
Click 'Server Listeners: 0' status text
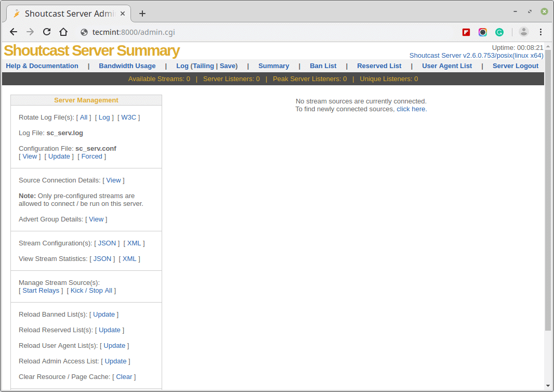click(231, 79)
